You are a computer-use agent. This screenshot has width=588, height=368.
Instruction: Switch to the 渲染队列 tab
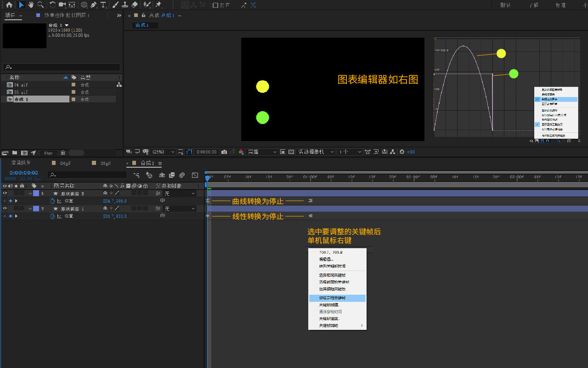tap(21, 163)
